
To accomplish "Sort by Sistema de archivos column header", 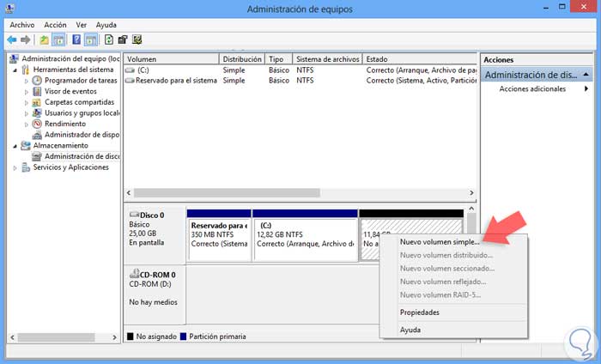I will point(327,59).
